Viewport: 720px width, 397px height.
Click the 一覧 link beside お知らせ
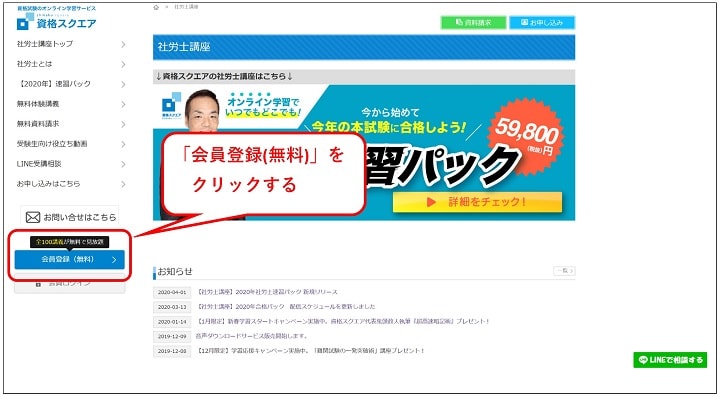(564, 271)
